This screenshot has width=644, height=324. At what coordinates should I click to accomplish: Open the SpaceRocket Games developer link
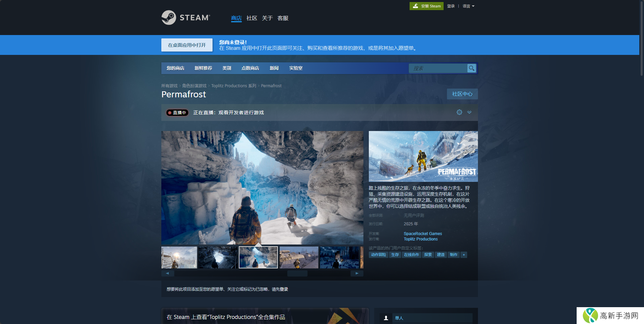[423, 234]
